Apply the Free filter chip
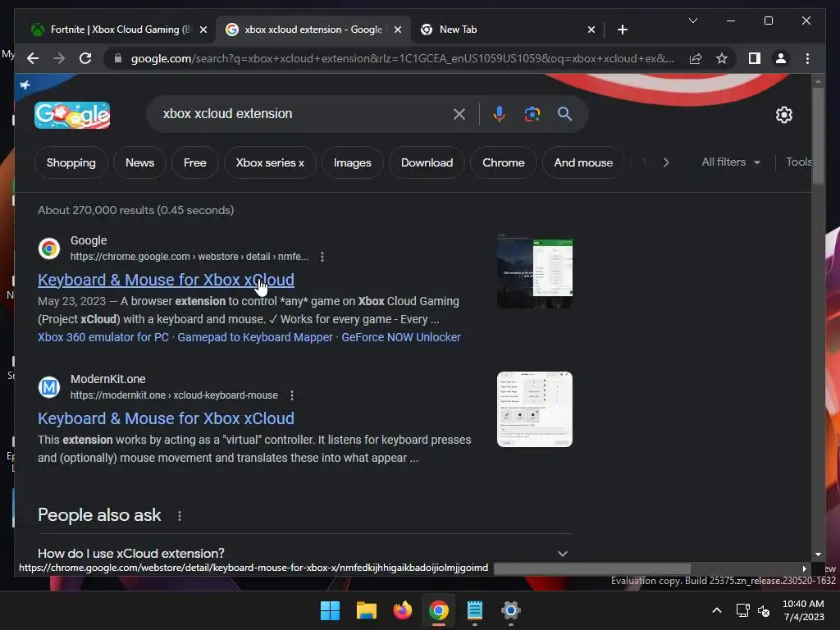 point(195,162)
